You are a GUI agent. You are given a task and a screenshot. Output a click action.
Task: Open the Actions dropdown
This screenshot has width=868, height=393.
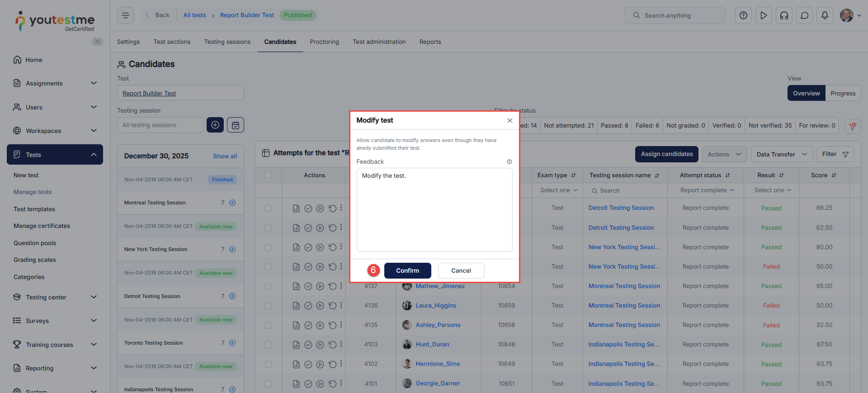724,154
